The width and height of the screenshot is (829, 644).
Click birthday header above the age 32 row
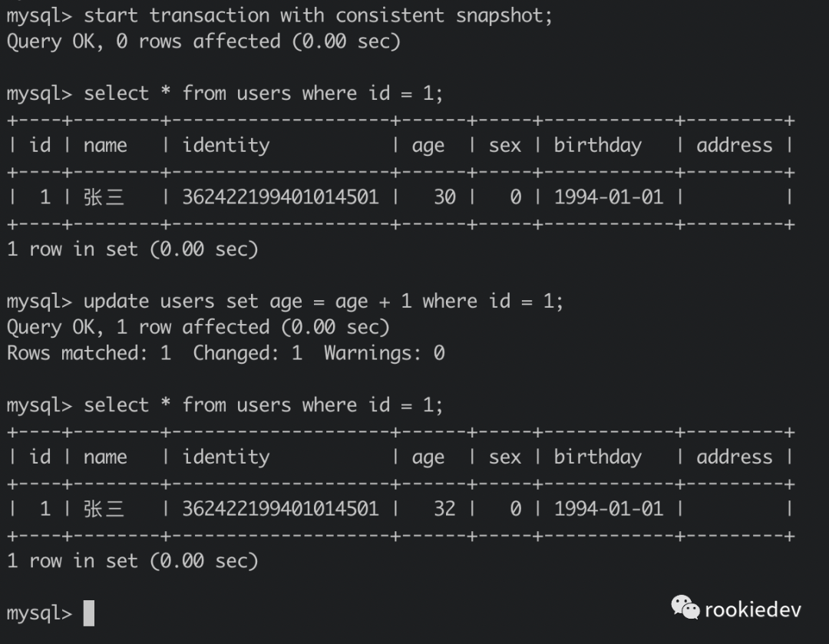click(x=597, y=457)
